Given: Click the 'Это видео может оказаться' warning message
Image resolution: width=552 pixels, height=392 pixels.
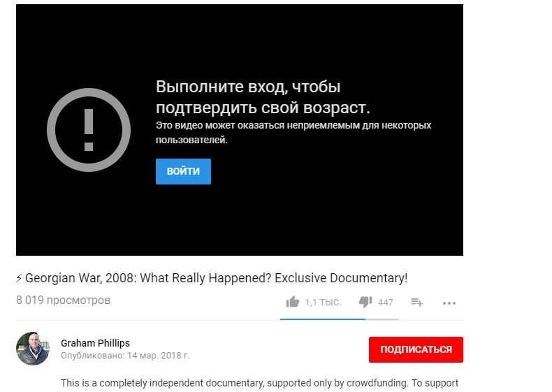Looking at the screenshot, I should coord(293,133).
